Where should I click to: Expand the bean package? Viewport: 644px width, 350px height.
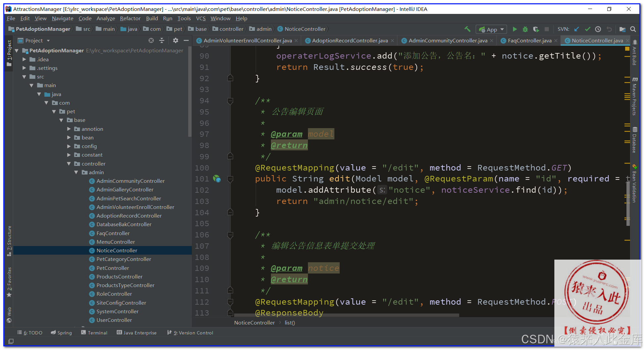[x=69, y=137]
